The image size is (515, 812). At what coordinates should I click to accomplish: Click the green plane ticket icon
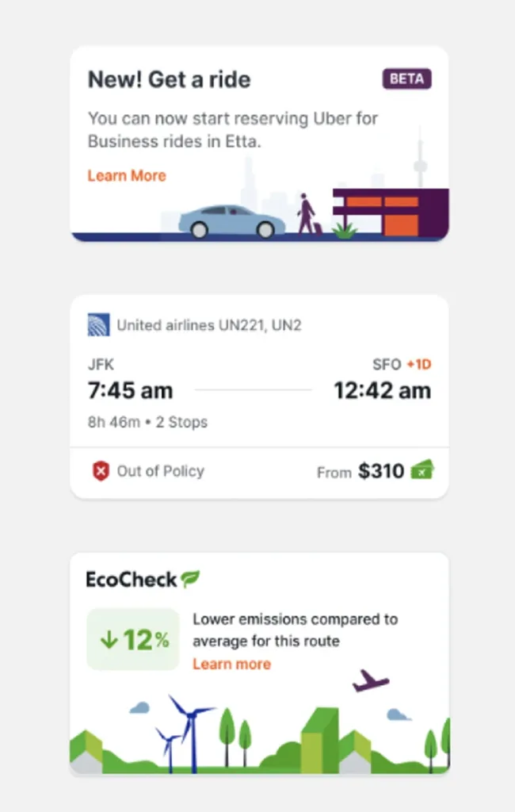422,470
